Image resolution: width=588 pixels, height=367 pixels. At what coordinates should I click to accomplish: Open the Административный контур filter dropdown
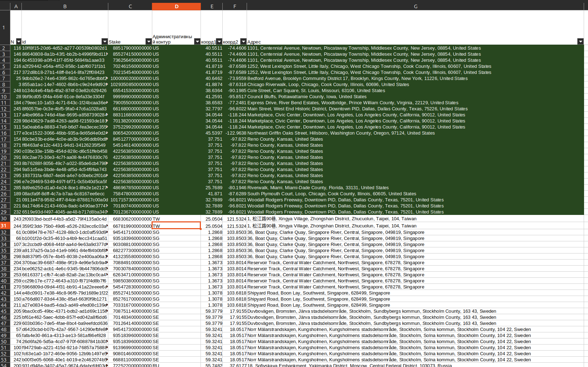click(x=197, y=41)
